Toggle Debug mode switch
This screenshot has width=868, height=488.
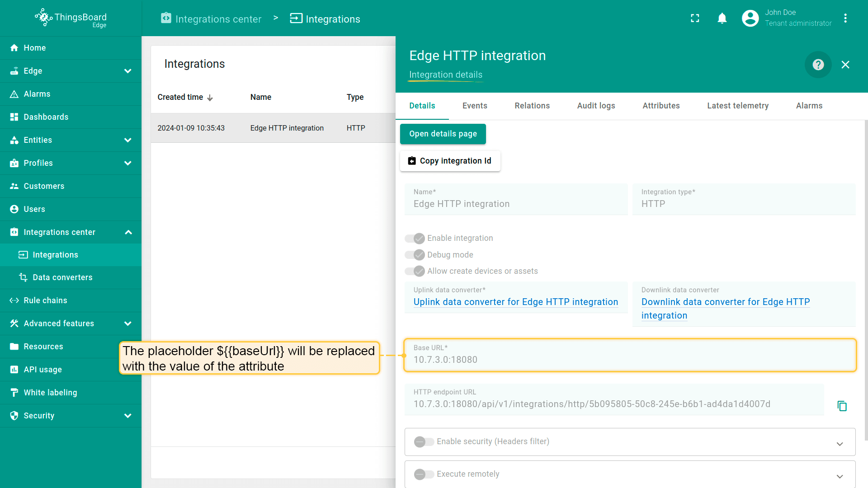(x=415, y=255)
